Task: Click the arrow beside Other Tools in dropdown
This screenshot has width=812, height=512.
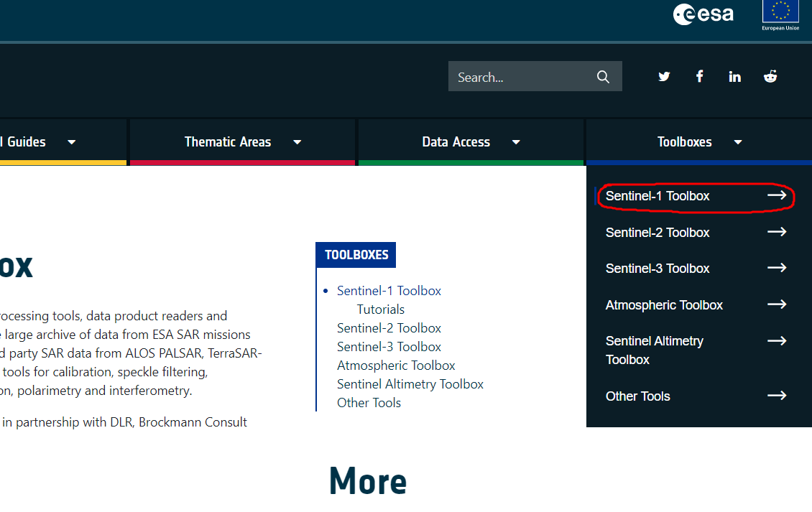Action: coord(777,396)
